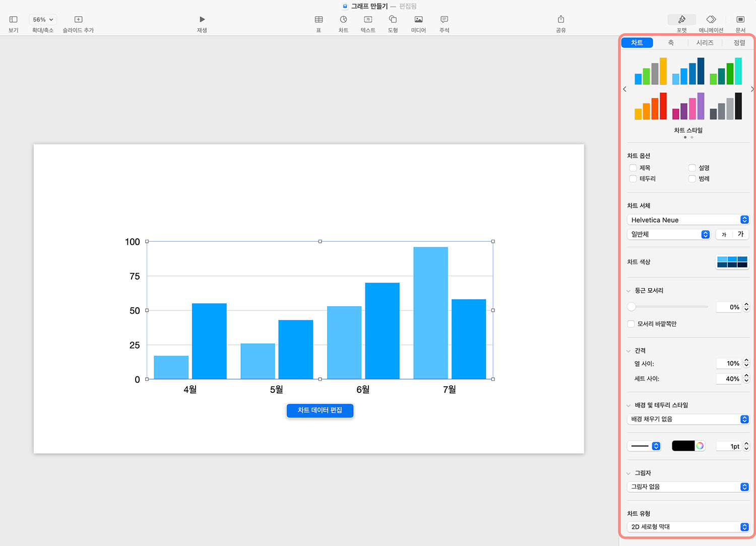Open the 보기 view menu icon
Viewport: 756px width, 546px height.
[x=13, y=20]
